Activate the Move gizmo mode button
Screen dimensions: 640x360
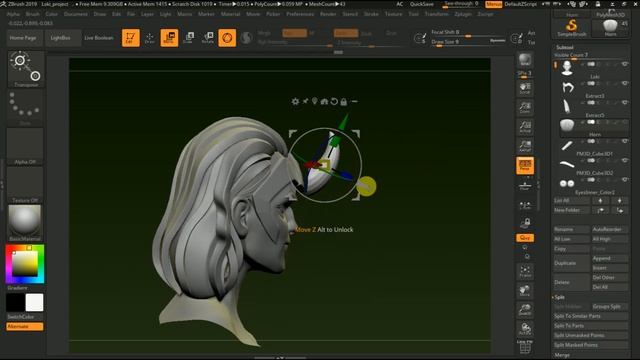[x=169, y=38]
